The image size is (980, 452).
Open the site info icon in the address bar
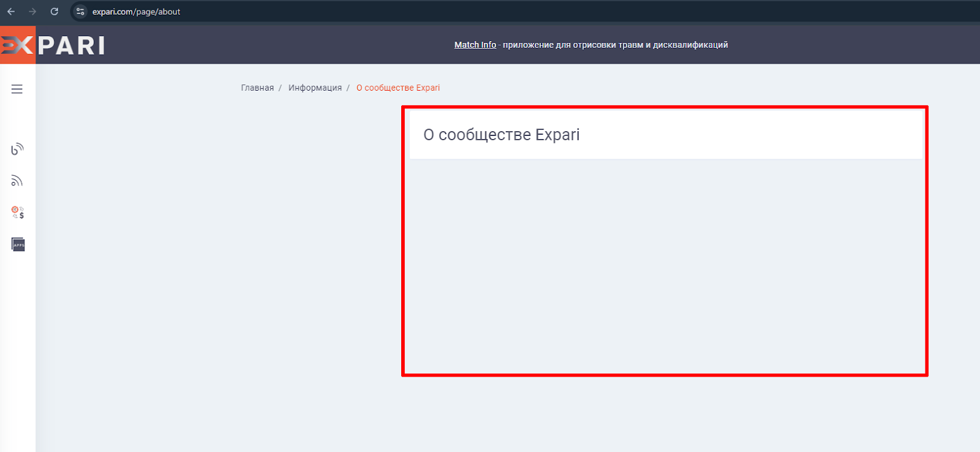click(80, 12)
